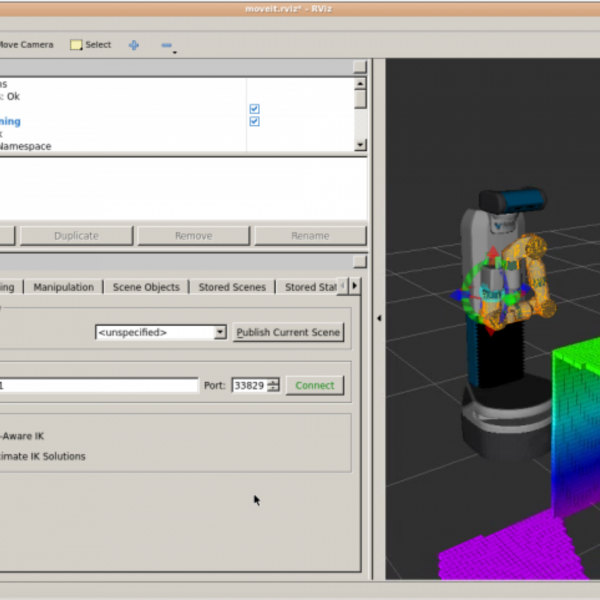Switch to the Stored Scenes tab

[x=232, y=287]
